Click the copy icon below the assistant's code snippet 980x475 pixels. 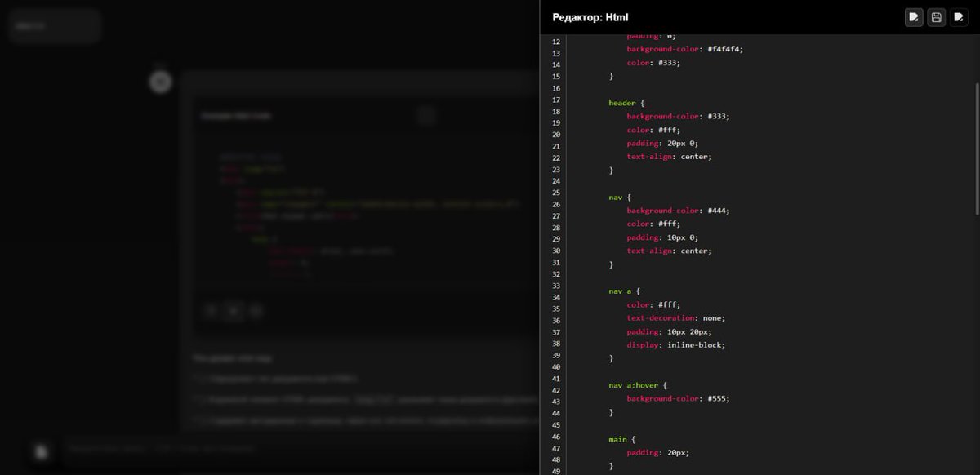click(211, 311)
